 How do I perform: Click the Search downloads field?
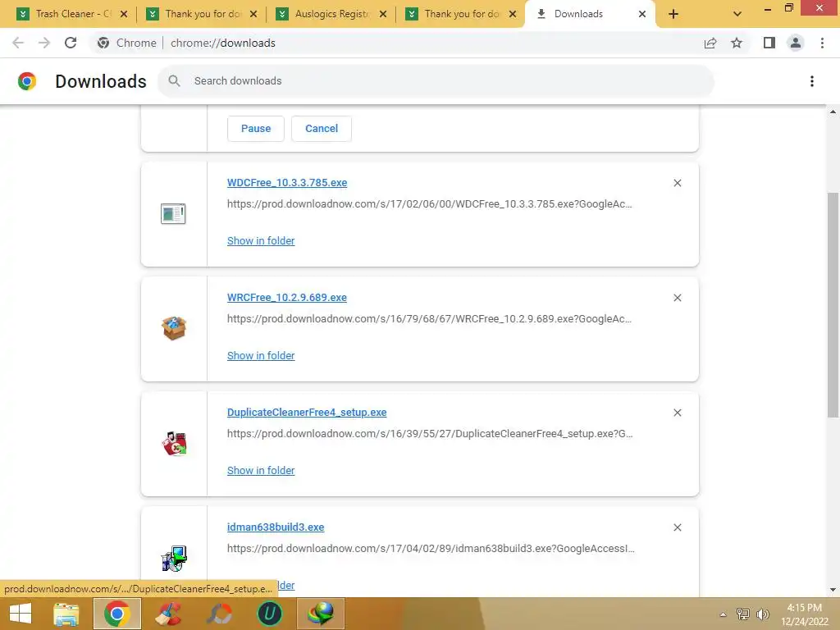pyautogui.click(x=436, y=81)
